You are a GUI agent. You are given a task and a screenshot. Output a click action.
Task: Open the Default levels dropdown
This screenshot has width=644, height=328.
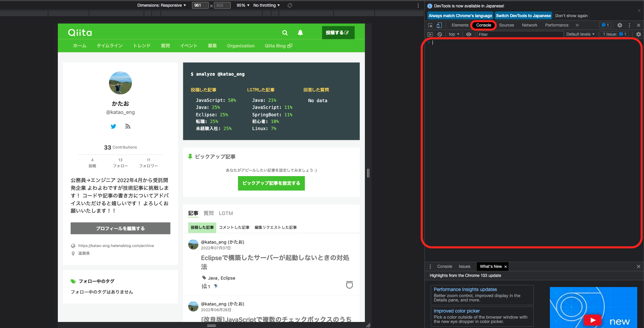tap(580, 34)
